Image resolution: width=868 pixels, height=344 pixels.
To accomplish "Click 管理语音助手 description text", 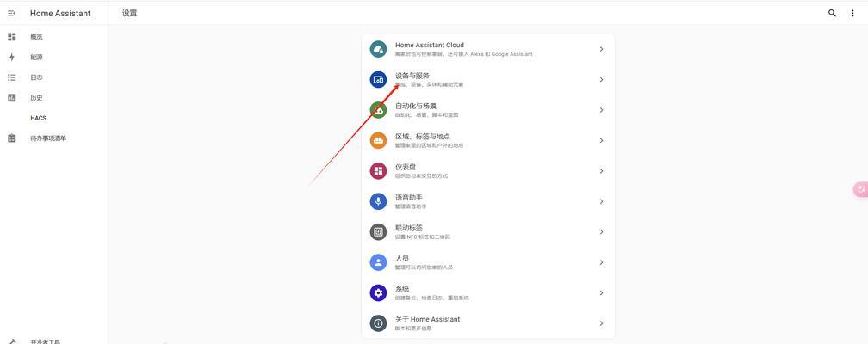I will point(411,206).
